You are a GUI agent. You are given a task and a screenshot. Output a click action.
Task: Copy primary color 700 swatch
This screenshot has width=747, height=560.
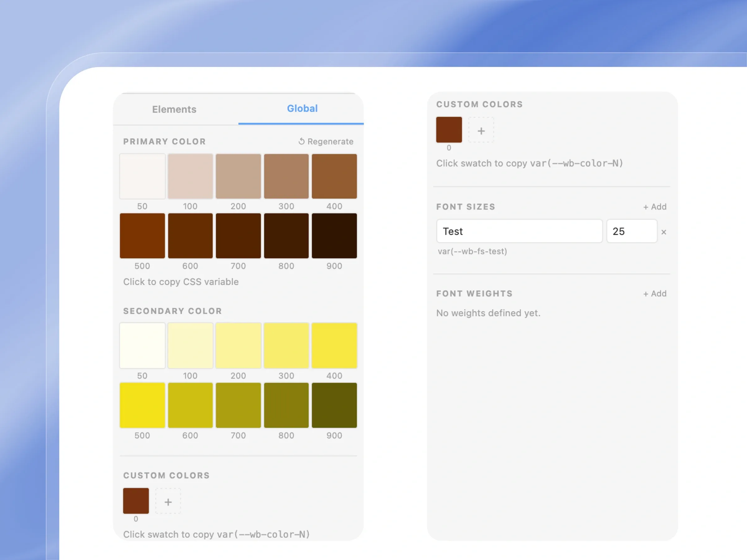pyautogui.click(x=238, y=236)
